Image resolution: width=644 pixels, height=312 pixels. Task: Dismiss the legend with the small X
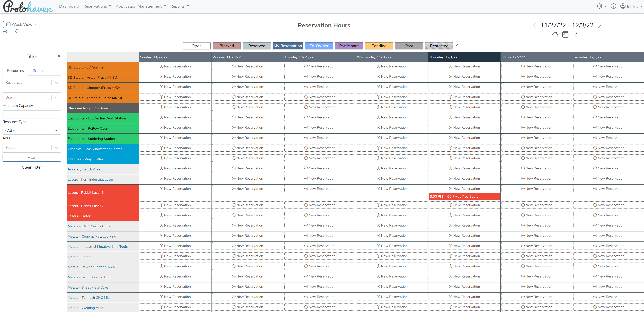click(457, 45)
